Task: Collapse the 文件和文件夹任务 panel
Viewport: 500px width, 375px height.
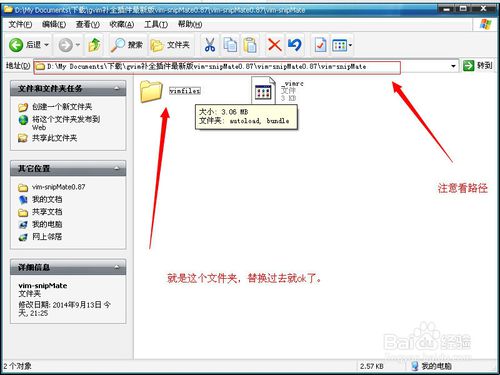Action: (117, 89)
